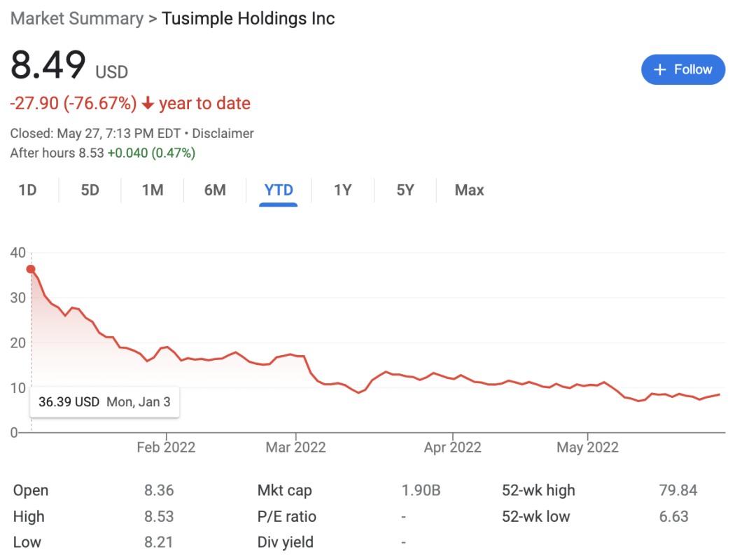Viewport: 756px width, 559px height.
Task: Switch to the 5D range tab
Action: click(x=90, y=190)
